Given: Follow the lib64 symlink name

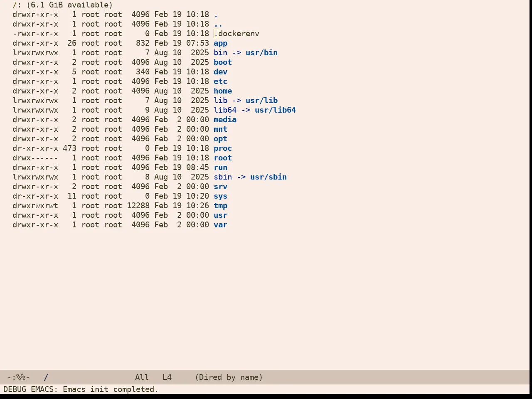Looking at the screenshot, I should (225, 110).
